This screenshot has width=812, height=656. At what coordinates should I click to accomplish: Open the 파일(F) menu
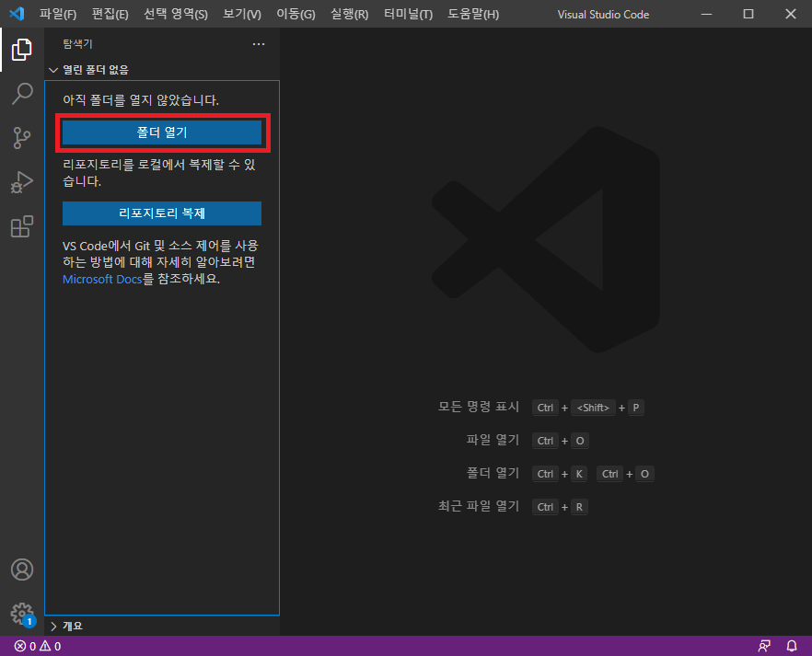pos(58,14)
